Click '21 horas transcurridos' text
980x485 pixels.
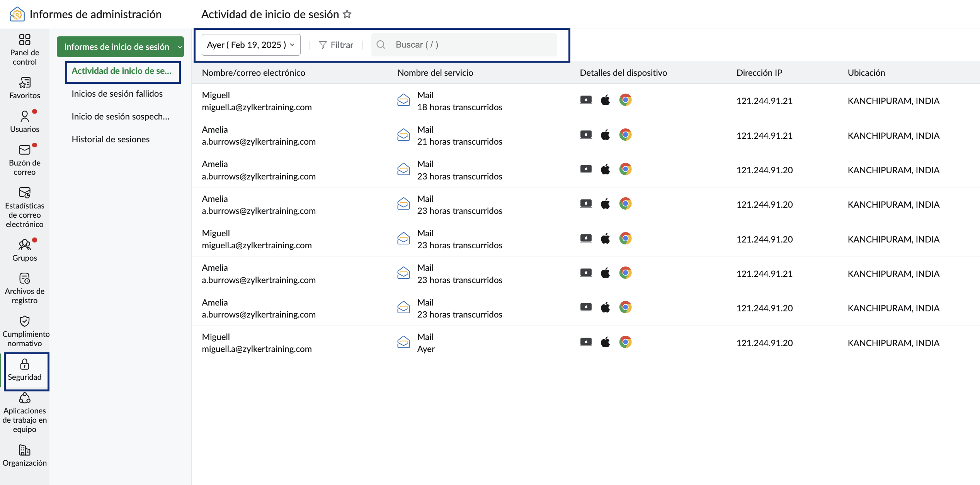pyautogui.click(x=459, y=142)
